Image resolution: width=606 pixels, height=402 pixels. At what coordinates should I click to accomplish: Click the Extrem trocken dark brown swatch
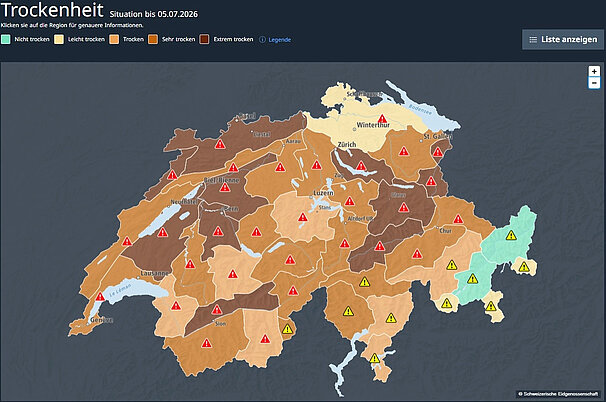pos(204,39)
